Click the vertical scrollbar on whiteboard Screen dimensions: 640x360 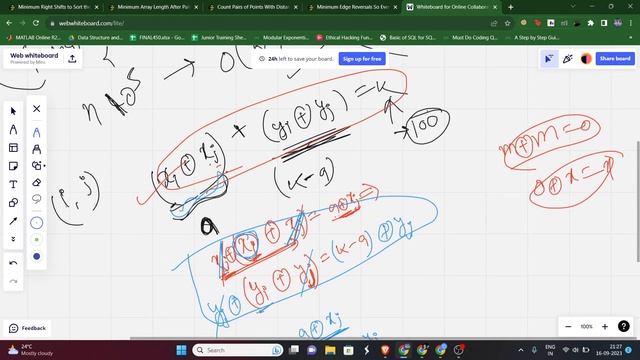[x=638, y=201]
